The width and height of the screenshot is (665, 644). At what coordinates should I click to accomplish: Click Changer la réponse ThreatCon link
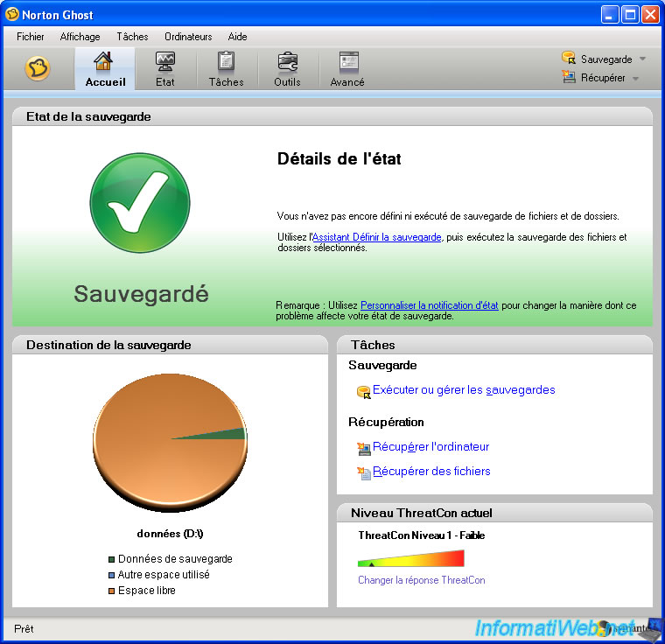pos(422,580)
